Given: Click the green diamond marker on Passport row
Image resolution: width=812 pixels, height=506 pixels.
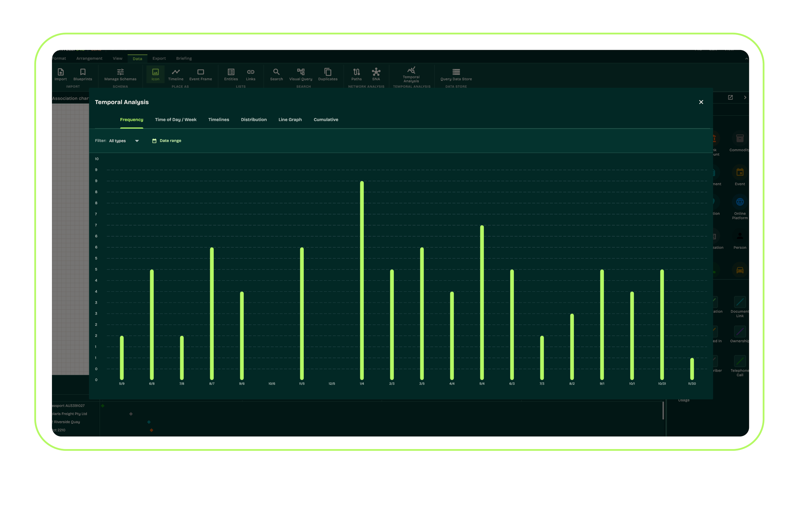Looking at the screenshot, I should pyautogui.click(x=103, y=406).
